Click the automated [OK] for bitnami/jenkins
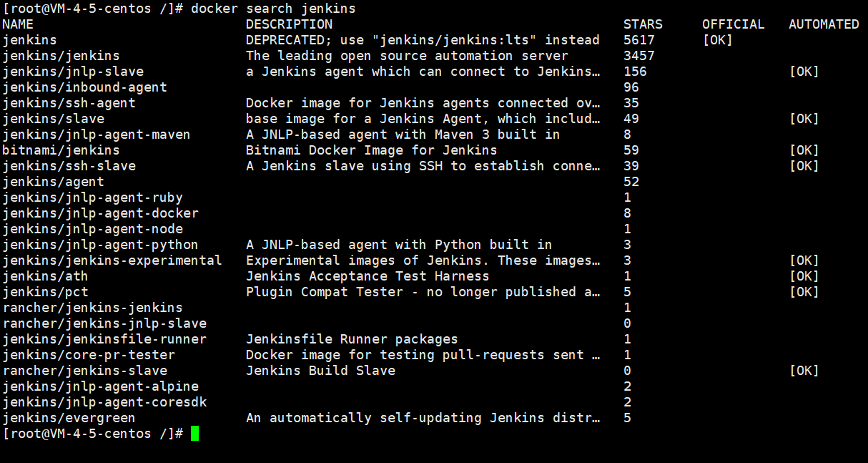The height and width of the screenshot is (463, 868). (804, 150)
